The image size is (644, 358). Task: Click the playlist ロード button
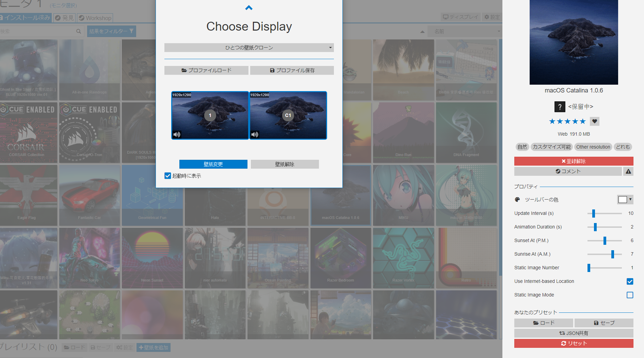(x=74, y=347)
